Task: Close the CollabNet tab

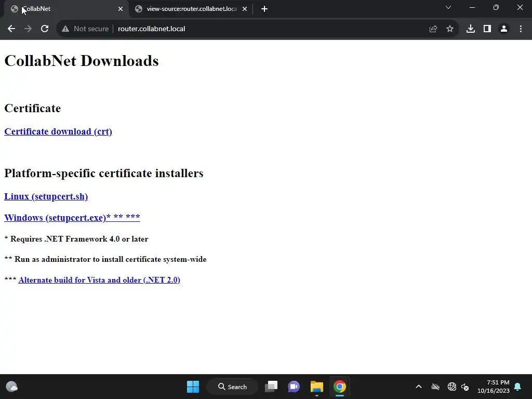Action: [x=121, y=9]
